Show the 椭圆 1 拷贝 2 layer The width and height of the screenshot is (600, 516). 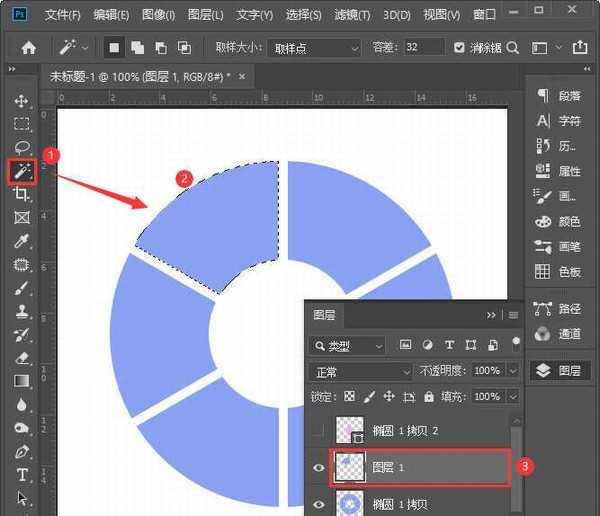320,431
